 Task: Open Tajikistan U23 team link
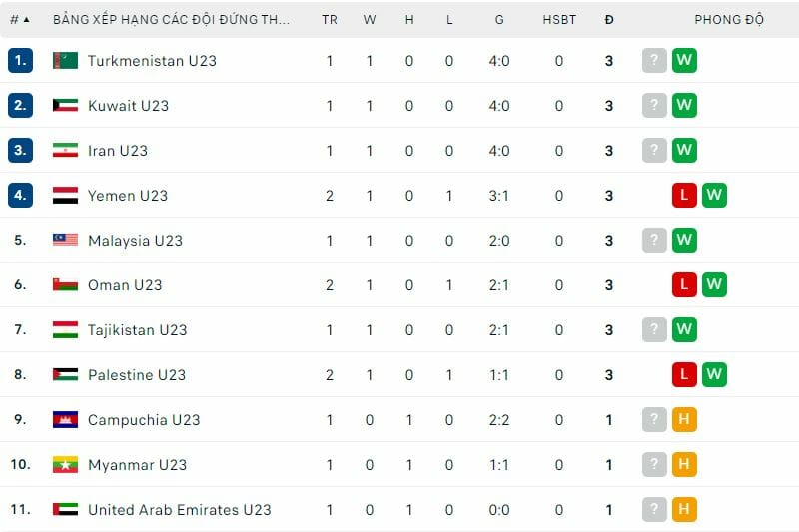(x=137, y=330)
